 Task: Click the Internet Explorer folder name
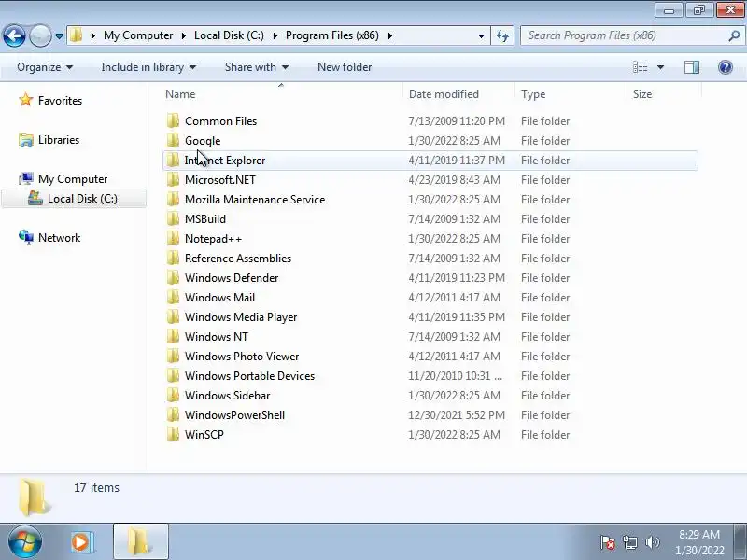pos(225,161)
